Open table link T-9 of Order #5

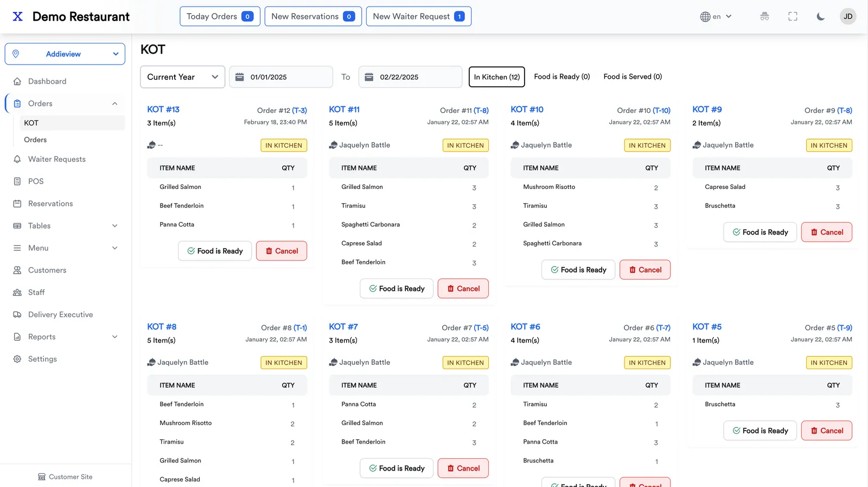click(845, 327)
